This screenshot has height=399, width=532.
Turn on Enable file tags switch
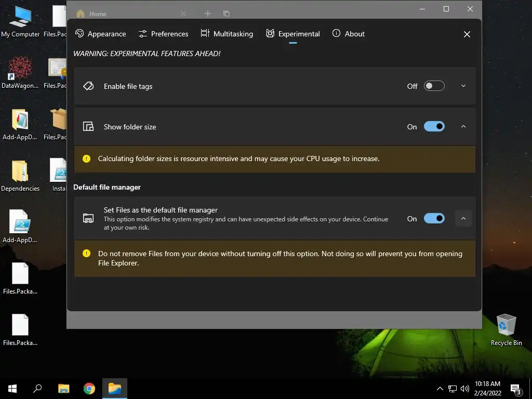(434, 86)
